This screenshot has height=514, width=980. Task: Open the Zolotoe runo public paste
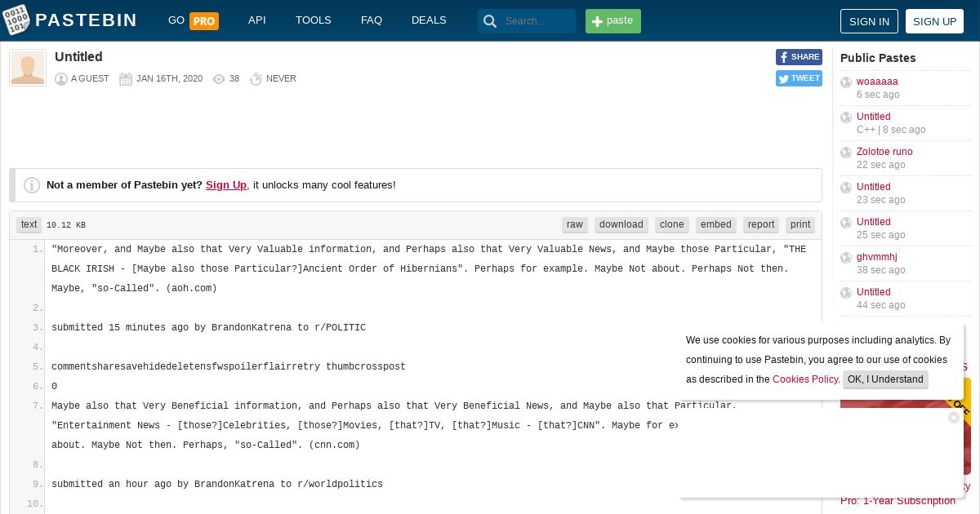point(884,152)
